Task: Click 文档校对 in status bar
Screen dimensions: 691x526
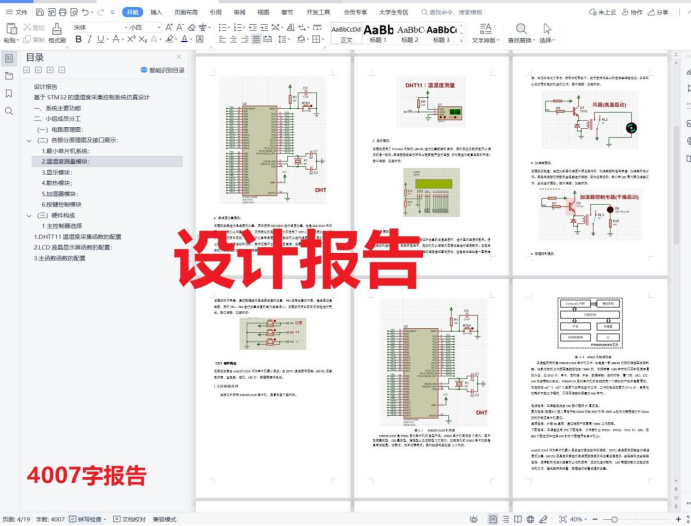Action: pyautogui.click(x=130, y=519)
